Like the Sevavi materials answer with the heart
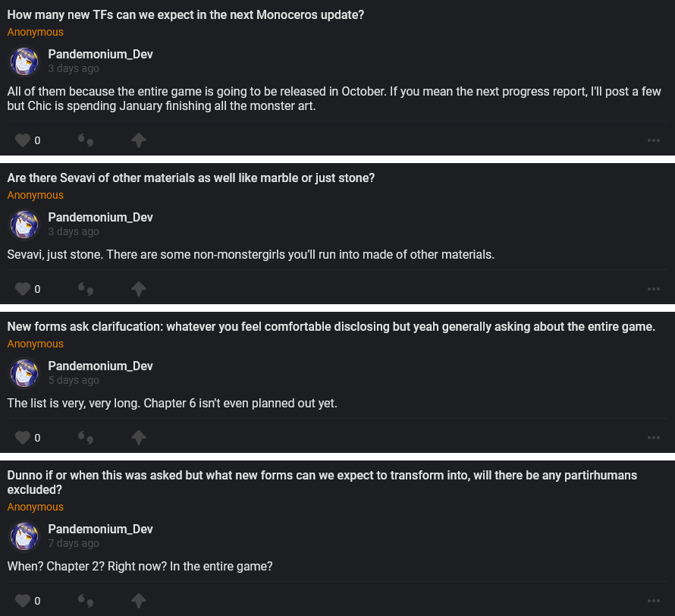 (x=23, y=289)
